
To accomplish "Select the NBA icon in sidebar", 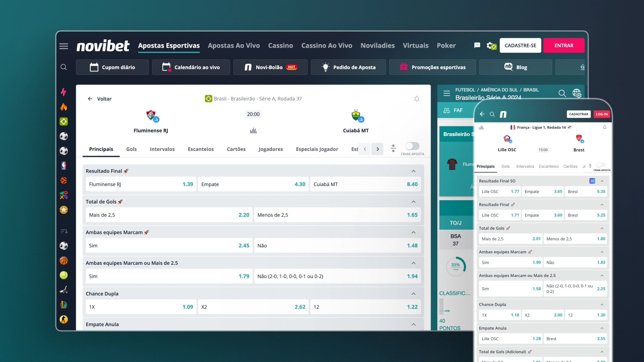I will pyautogui.click(x=64, y=166).
